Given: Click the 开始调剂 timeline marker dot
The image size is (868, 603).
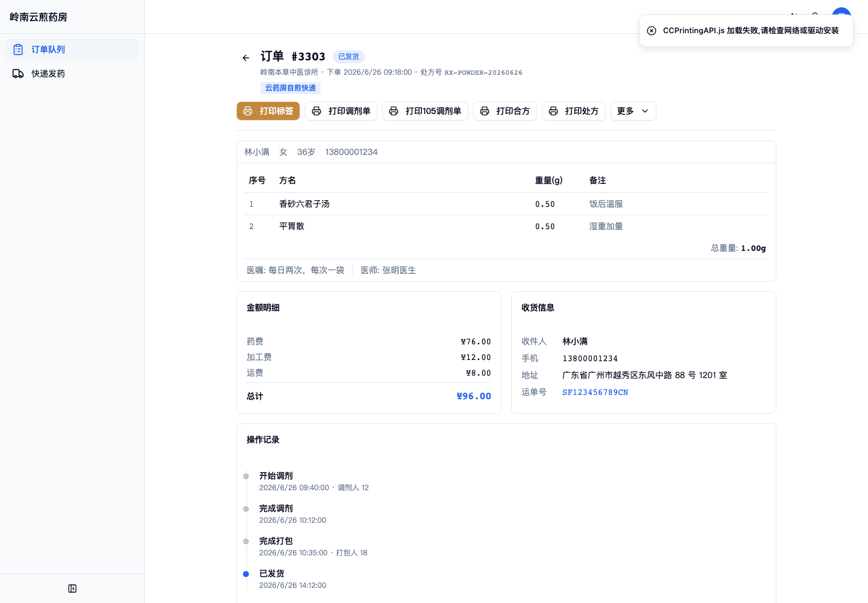Looking at the screenshot, I should pyautogui.click(x=246, y=476).
